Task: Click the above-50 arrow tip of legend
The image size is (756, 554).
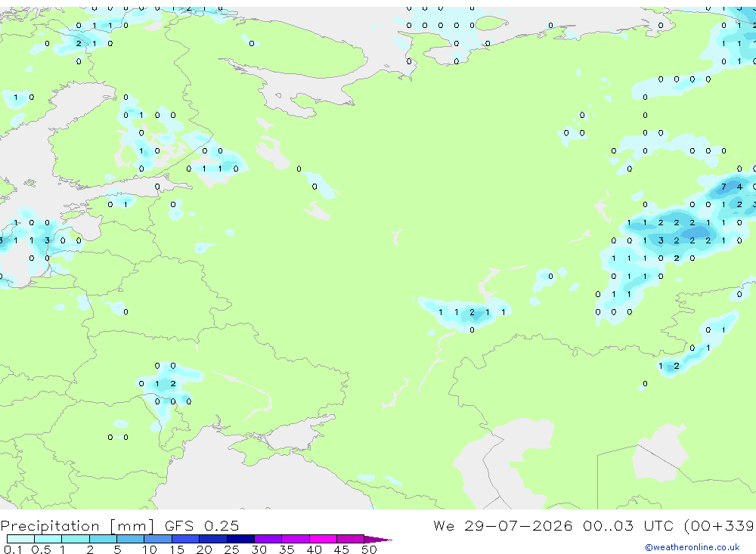Action: pyautogui.click(x=378, y=539)
